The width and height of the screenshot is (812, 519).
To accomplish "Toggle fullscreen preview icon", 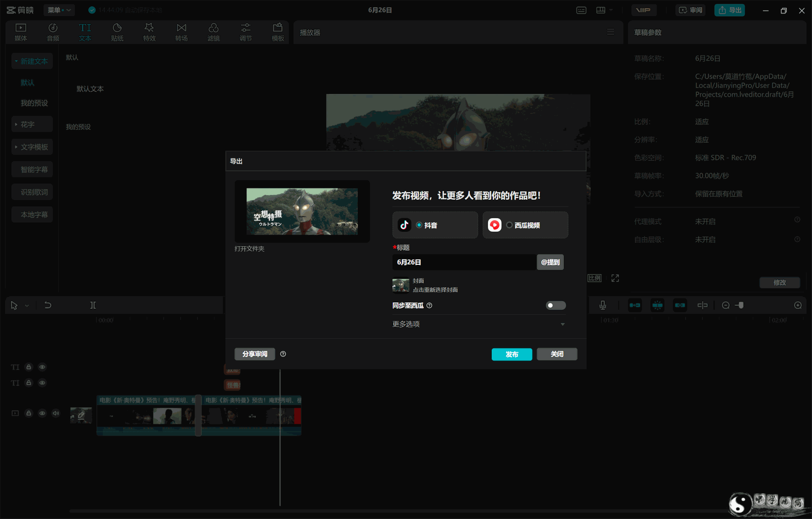I will tap(615, 278).
